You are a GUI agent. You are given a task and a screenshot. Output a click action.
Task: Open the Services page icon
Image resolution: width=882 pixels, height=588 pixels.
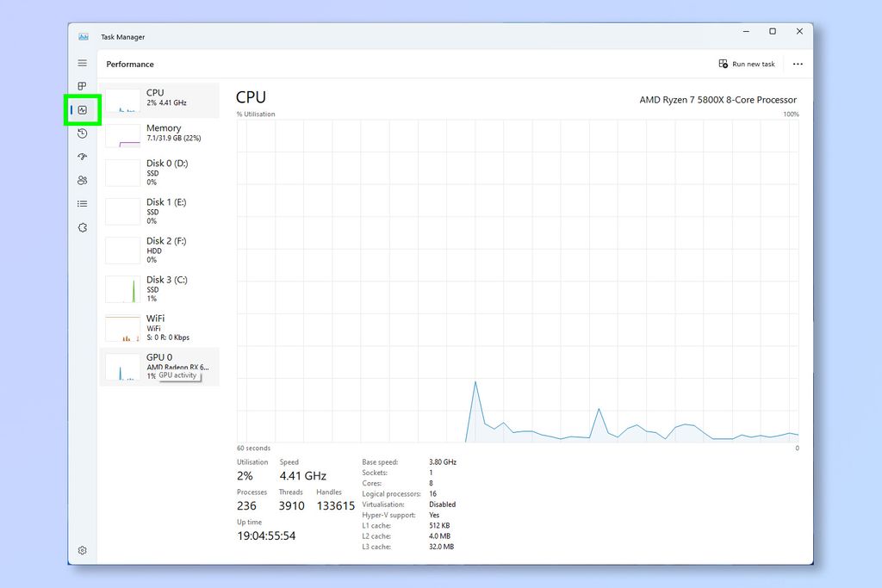coord(82,226)
